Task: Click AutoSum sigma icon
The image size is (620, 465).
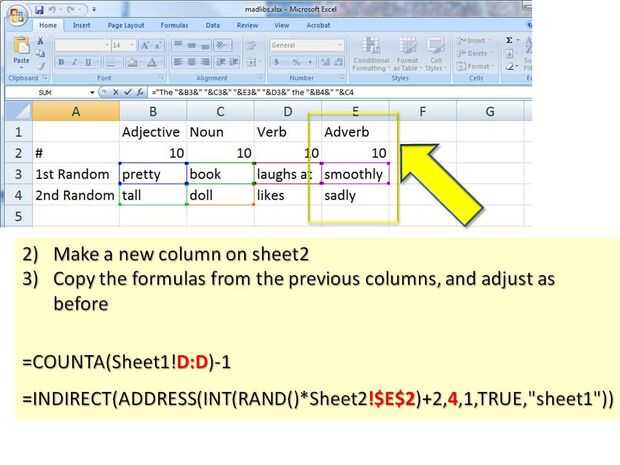Action: (509, 40)
